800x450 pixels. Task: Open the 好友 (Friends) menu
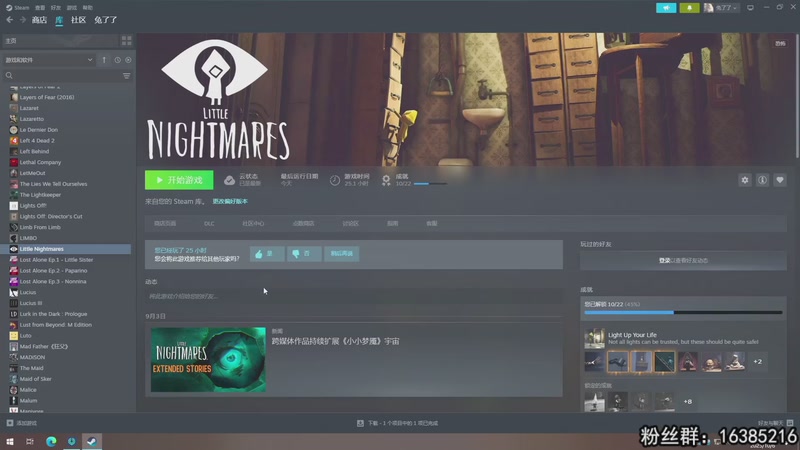point(56,8)
